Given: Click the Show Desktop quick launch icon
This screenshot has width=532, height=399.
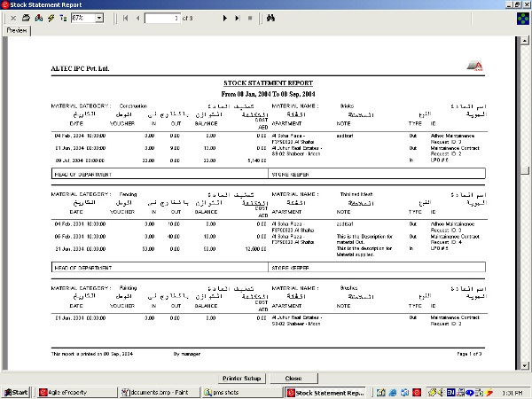Looking at the screenshot, I should (380, 393).
